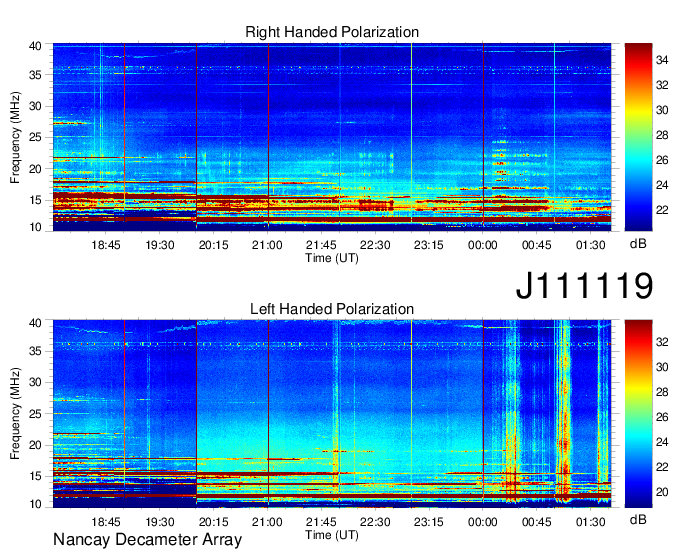Click the Right Handed Polarization spectrogram image

[332, 137]
